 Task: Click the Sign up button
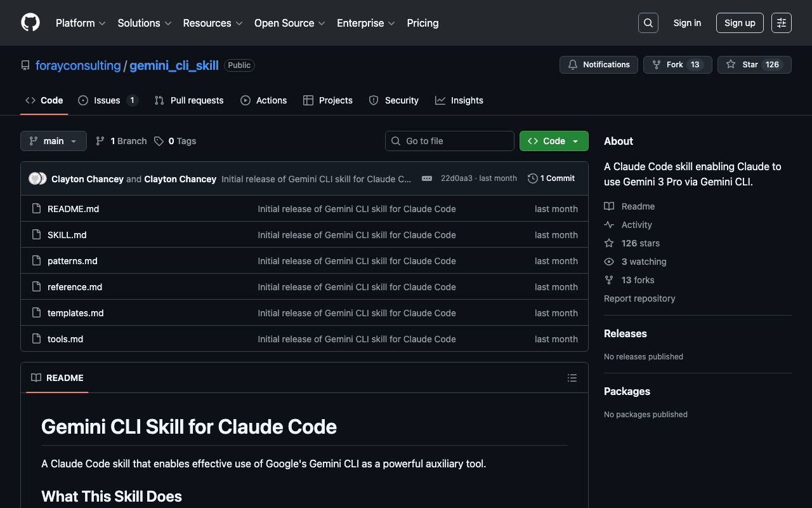pos(740,23)
